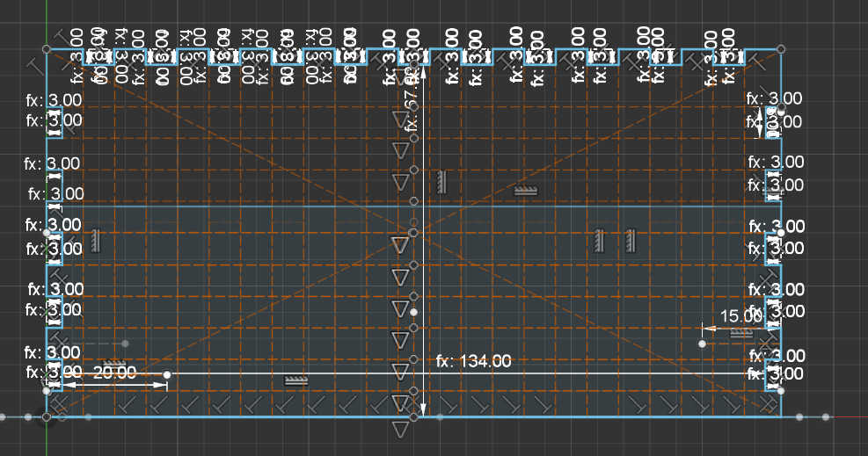Select the white endpoint left of 15.00 dimension
The height and width of the screenshot is (456, 868).
click(x=702, y=344)
